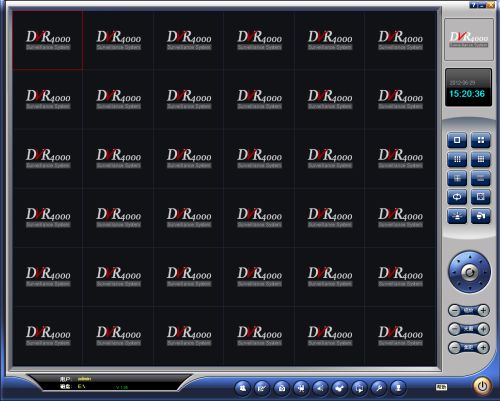Select the top-left red-highlighted camera tile
The width and height of the screenshot is (500, 401).
coord(48,40)
